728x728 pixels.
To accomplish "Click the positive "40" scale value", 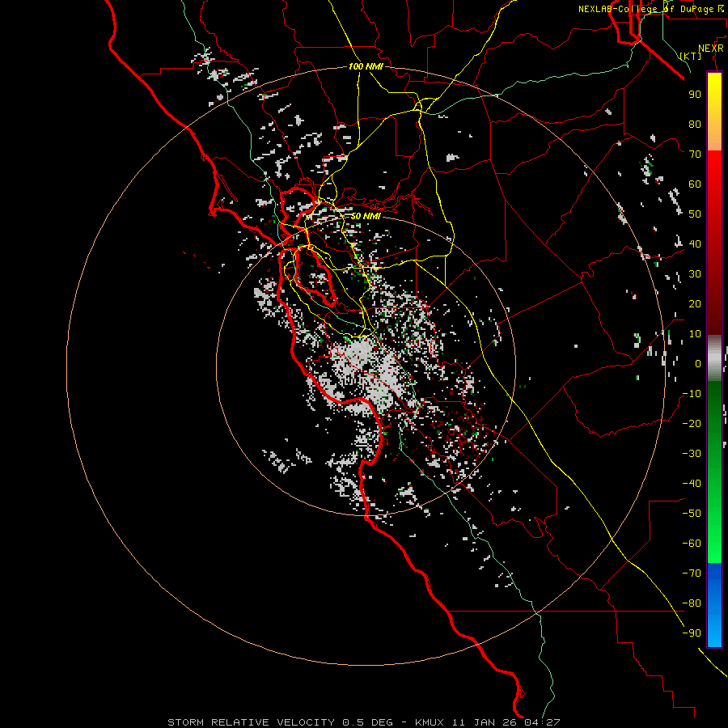I will (x=695, y=243).
